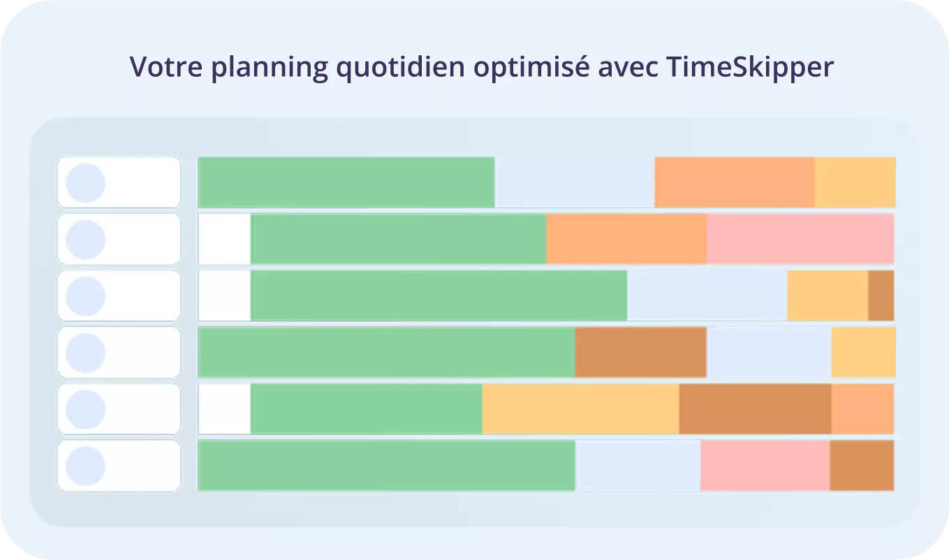This screenshot has width=949, height=560.
Task: Click the brown block in the fourth row
Action: 640,352
